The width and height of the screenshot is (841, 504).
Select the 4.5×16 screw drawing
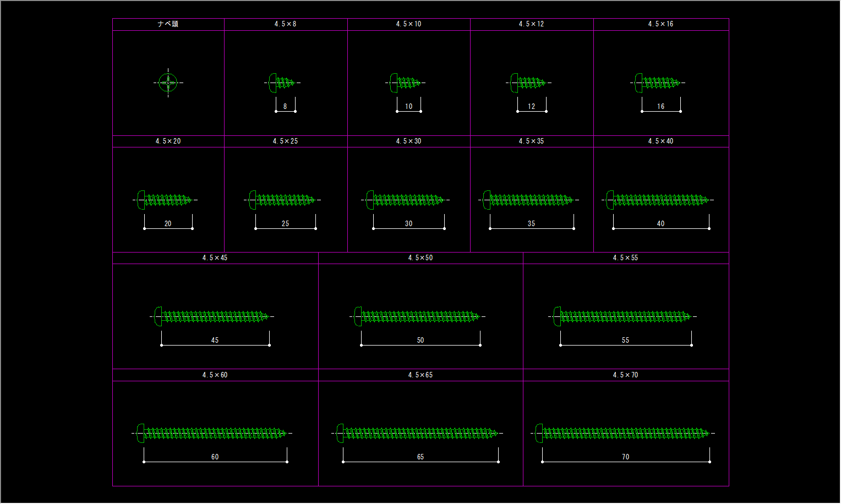(x=658, y=83)
